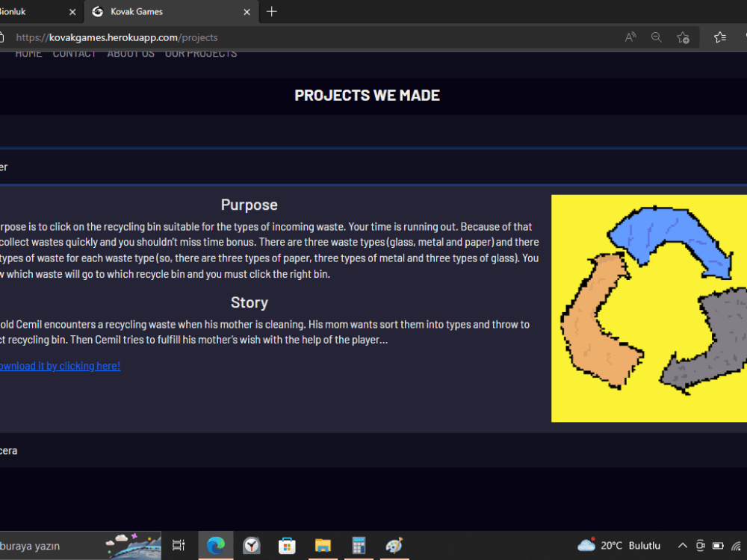The width and height of the screenshot is (747, 560).
Task: Select OUR PROJECTS in navigation
Action: tap(200, 54)
